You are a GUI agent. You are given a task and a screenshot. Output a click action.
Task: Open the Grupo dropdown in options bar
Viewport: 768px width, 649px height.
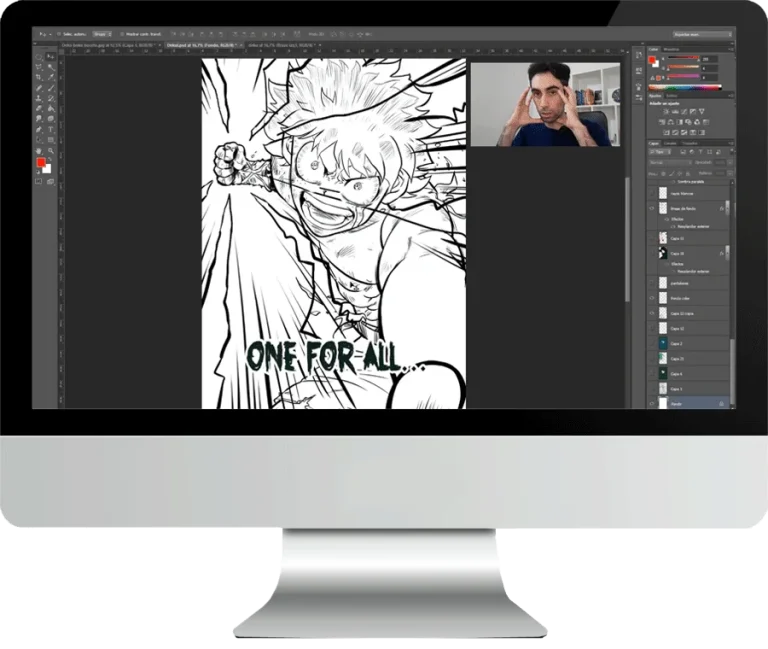pyautogui.click(x=102, y=34)
